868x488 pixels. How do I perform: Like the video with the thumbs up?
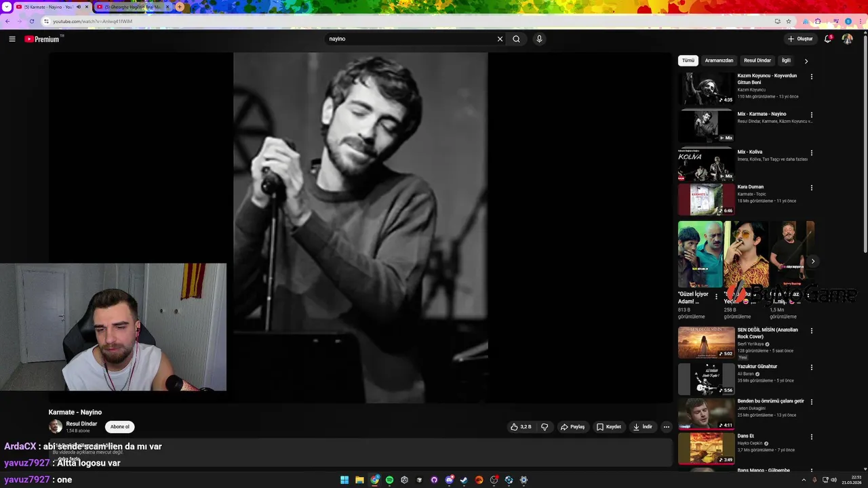coord(521,427)
